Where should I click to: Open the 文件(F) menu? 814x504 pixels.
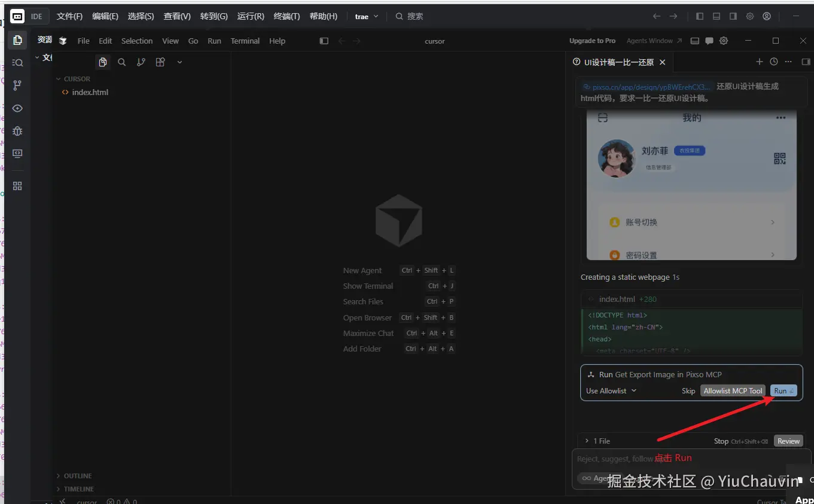pyautogui.click(x=69, y=16)
